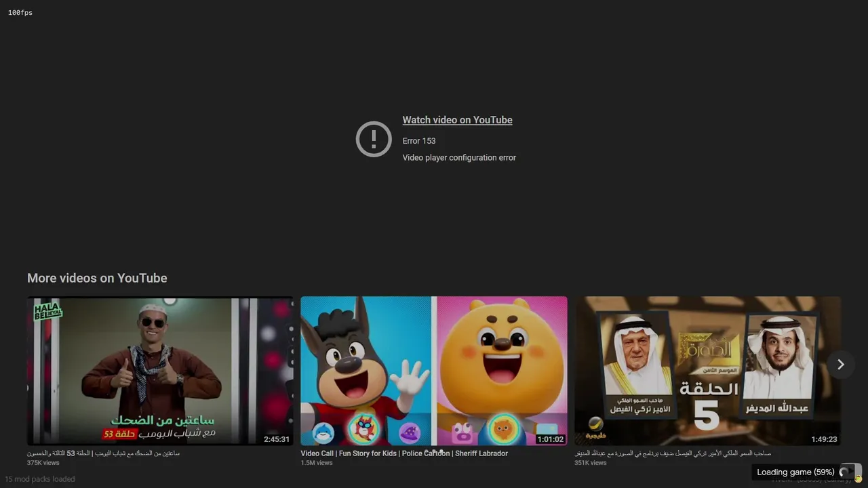The image size is (868, 488).
Task: Click the loading spinner icon
Action: 844,472
